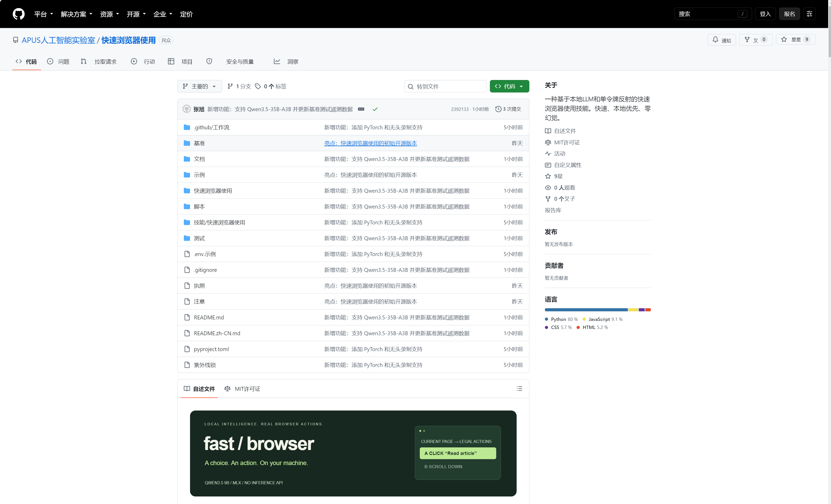831x504 pixels.
Task: Open the 9星 stargazers link
Action: click(x=554, y=176)
